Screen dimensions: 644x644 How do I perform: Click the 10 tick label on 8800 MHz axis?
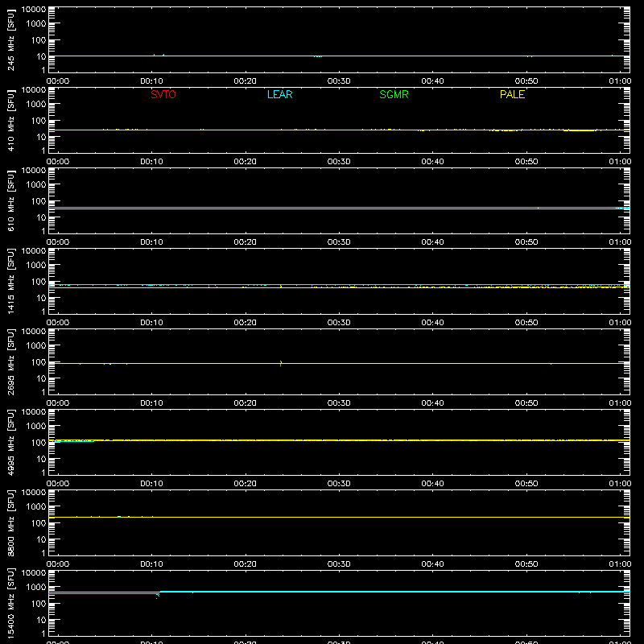pos(42,539)
